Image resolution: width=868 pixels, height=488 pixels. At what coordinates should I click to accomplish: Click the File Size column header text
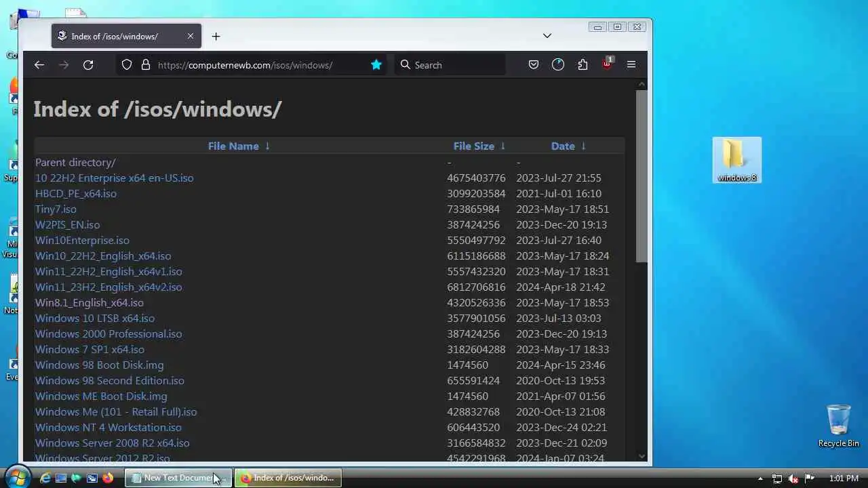tap(474, 146)
